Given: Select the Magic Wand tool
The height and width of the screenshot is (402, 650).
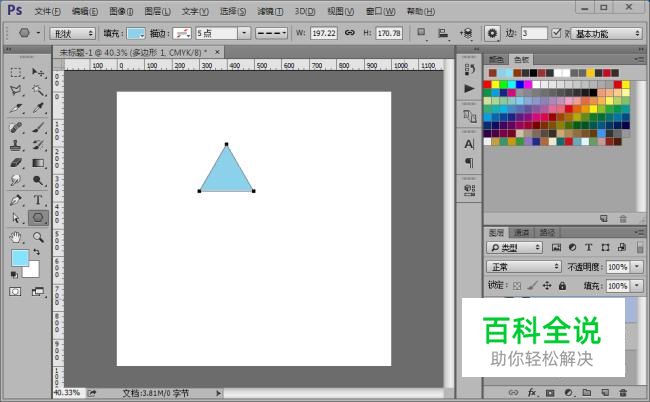Looking at the screenshot, I should click(x=39, y=90).
